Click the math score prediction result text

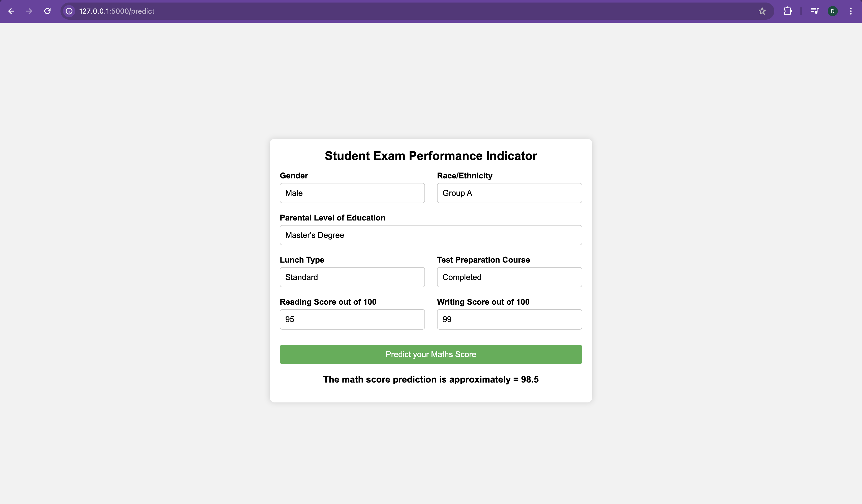(x=431, y=380)
